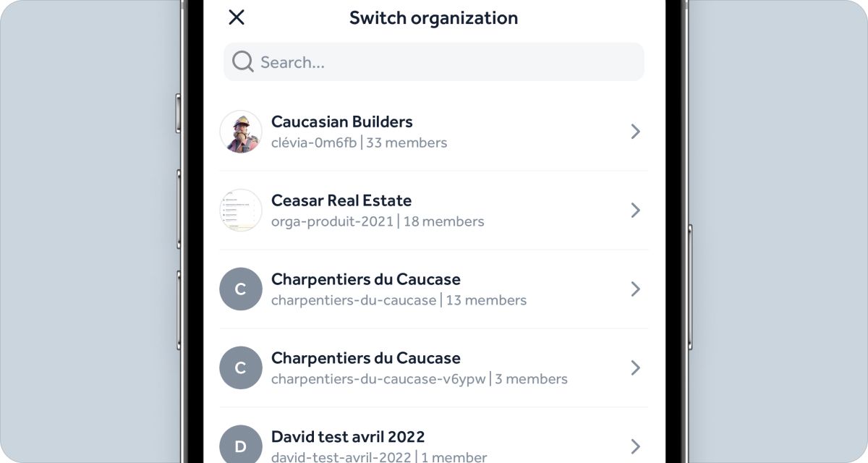Open Caucasian Builders via its chevron

tap(635, 132)
